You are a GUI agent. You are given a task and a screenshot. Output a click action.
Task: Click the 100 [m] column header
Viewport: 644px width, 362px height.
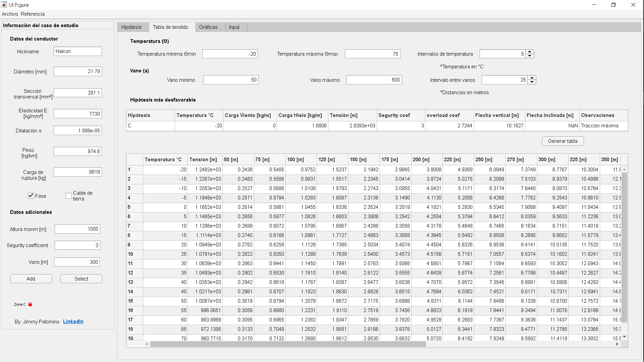[301, 160]
